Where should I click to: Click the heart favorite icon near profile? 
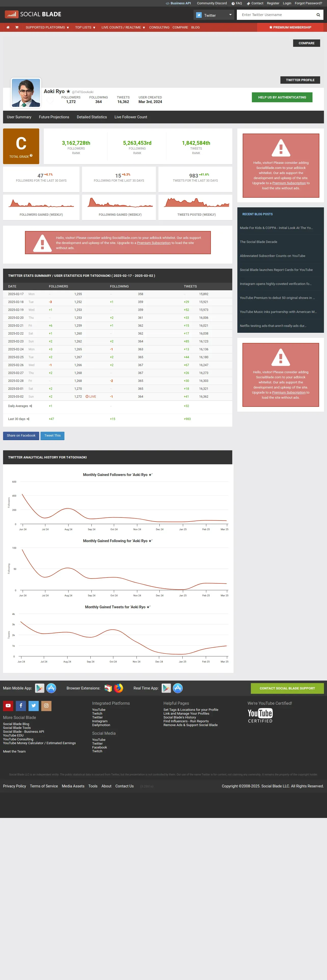[x=50, y=100]
